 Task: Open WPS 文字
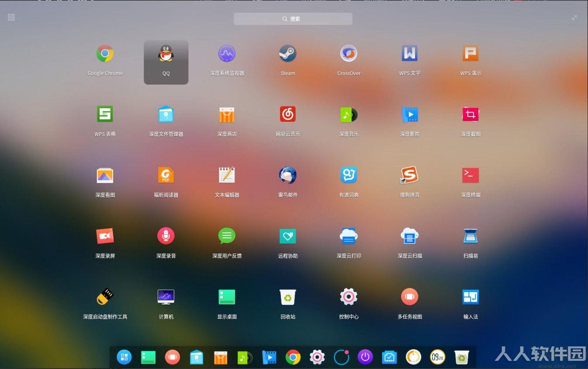tap(410, 54)
